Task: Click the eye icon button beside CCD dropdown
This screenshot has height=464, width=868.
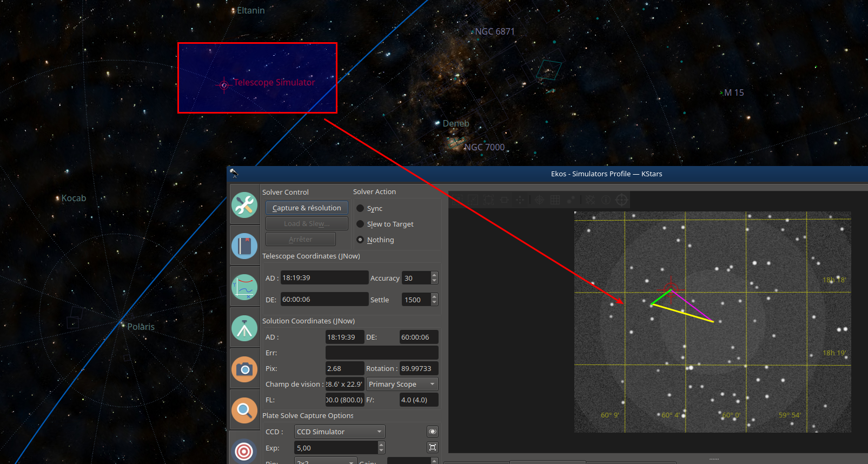Action: point(433,432)
